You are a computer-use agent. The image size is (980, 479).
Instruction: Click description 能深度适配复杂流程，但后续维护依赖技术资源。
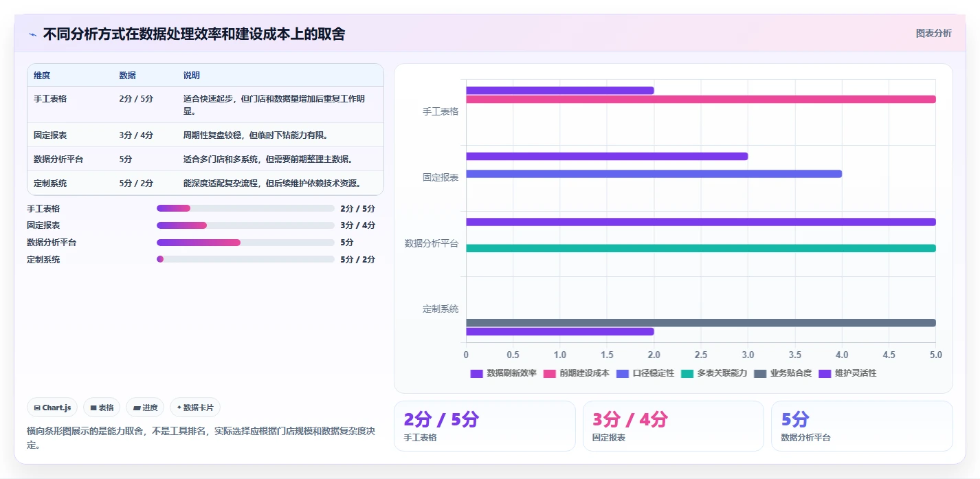coord(273,183)
